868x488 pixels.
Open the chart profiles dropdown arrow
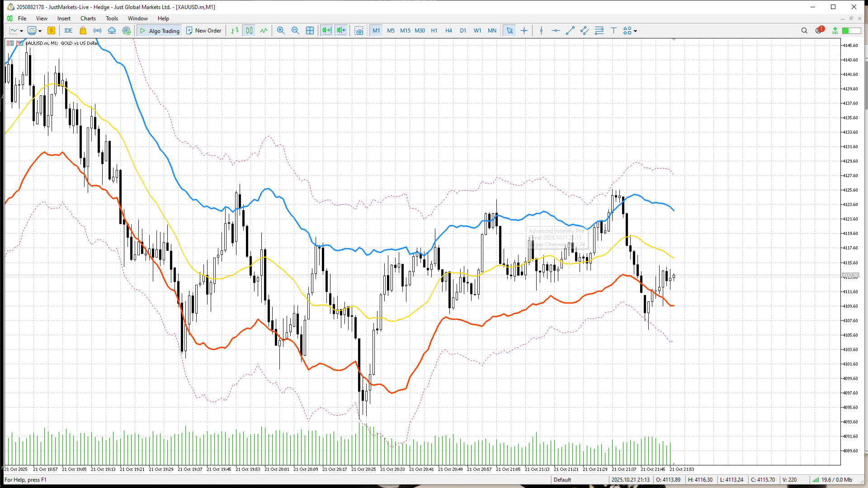40,30
